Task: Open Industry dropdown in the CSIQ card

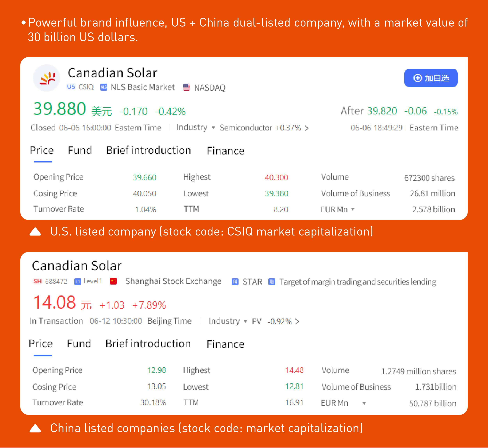Action: [x=213, y=128]
